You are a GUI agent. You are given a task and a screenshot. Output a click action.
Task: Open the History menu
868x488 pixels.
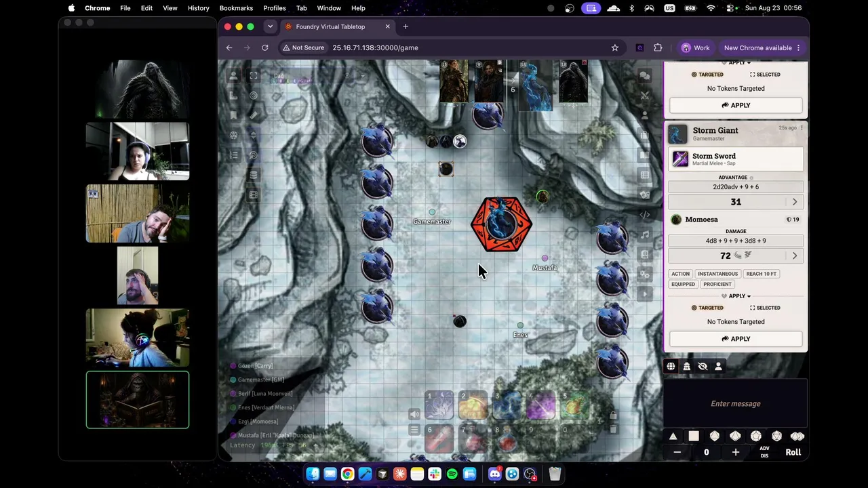click(198, 8)
